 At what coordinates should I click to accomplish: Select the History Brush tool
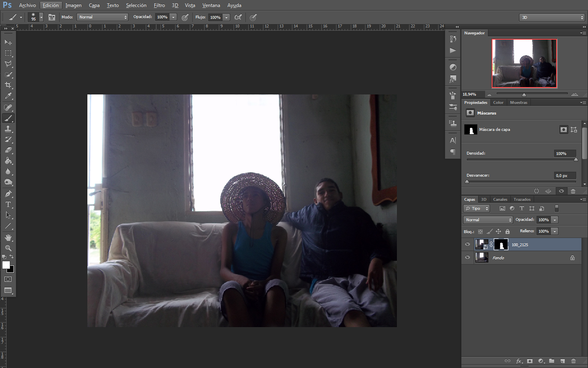click(x=8, y=139)
